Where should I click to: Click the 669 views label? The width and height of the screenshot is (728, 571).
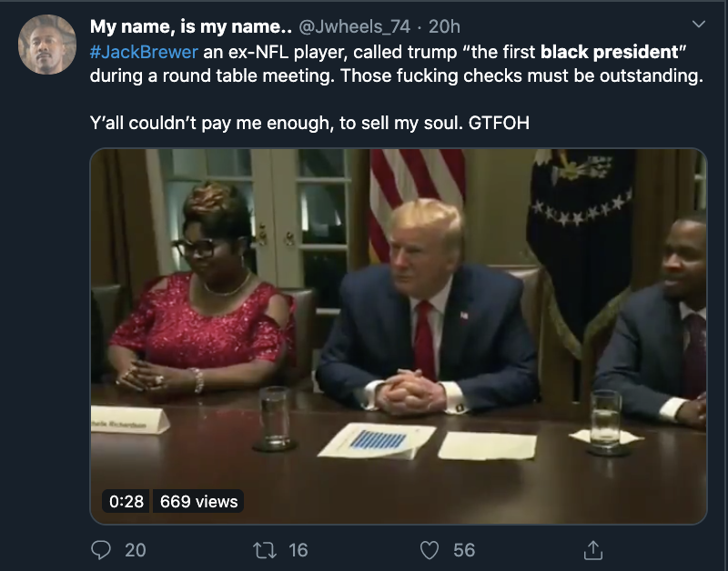tap(198, 501)
